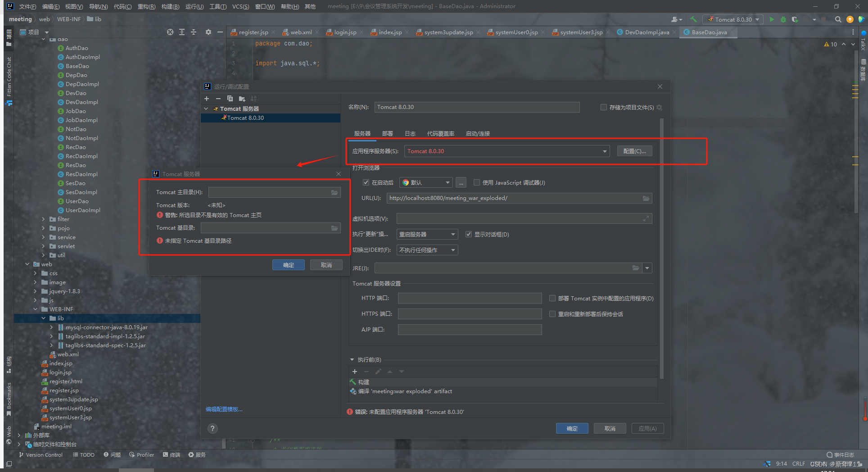Close the run/debug configurations dialog

point(660,86)
